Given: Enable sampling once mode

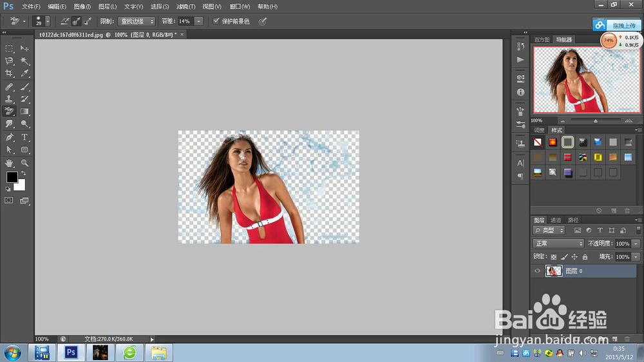Looking at the screenshot, I should pyautogui.click(x=76, y=21).
